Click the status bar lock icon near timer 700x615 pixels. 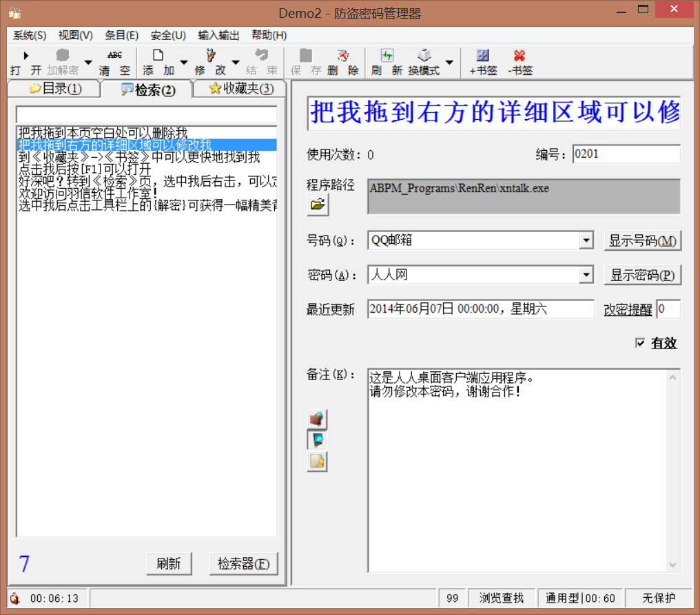14,598
